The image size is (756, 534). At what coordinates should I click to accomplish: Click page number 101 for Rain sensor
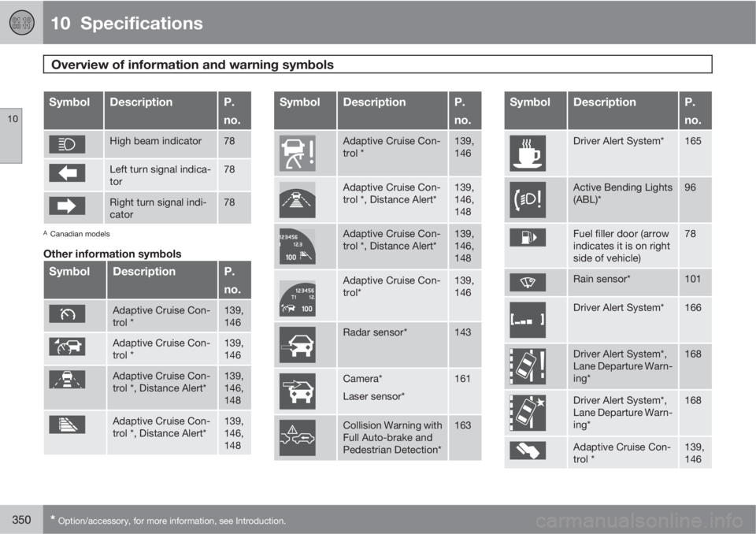pyautogui.click(x=692, y=279)
